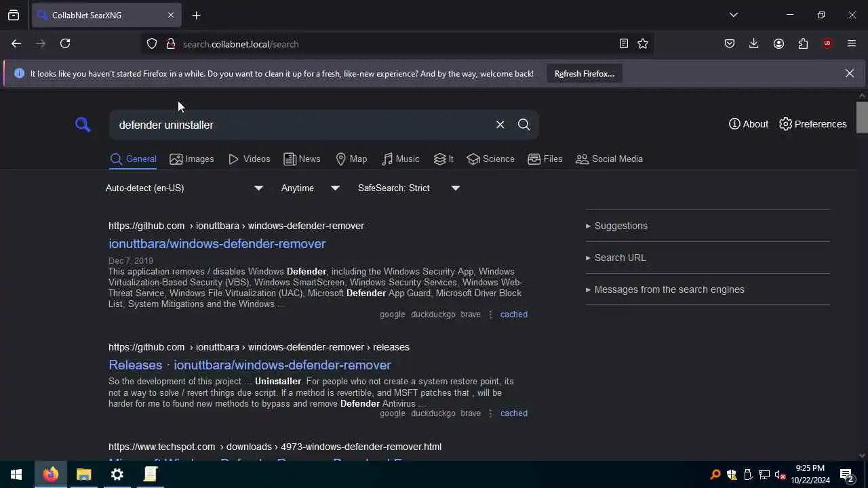Open the list all tabs chevron
The image size is (868, 488).
click(x=734, y=15)
